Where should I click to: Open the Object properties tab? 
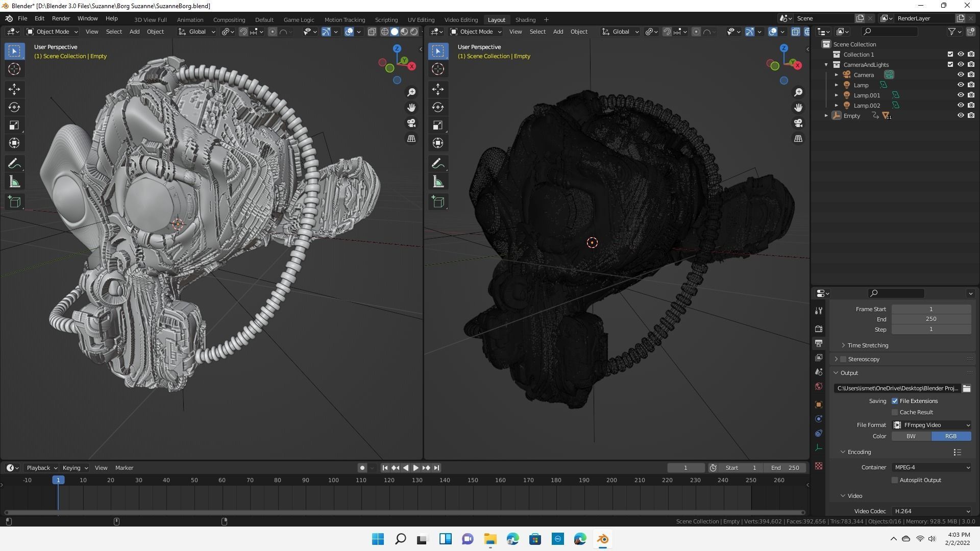[819, 405]
